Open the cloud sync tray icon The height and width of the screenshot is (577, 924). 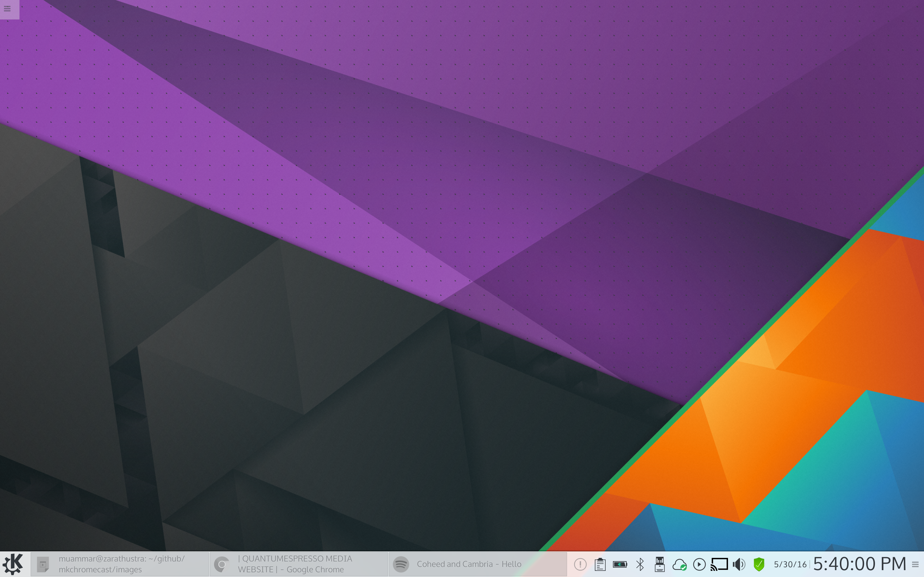point(679,564)
